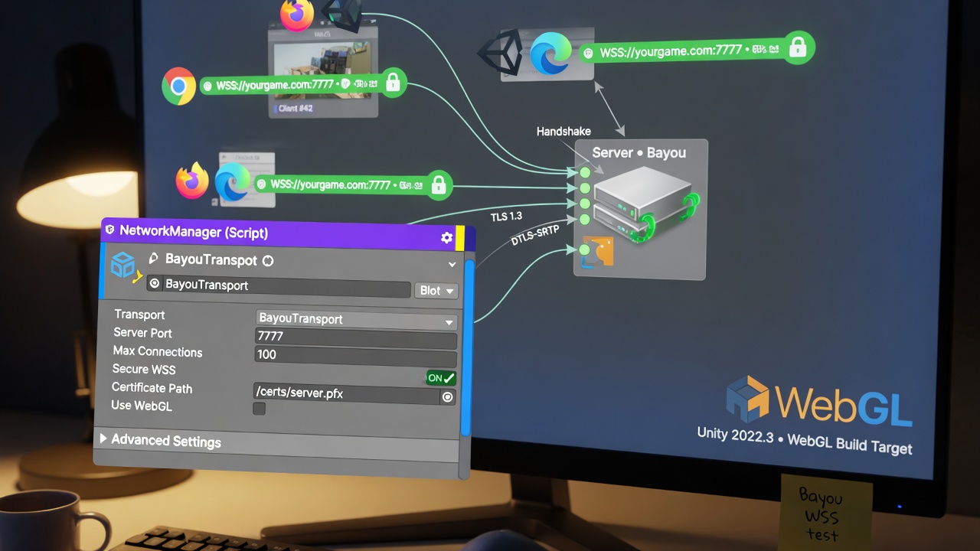
Task: Click the top green port dot on the server
Action: (x=585, y=172)
